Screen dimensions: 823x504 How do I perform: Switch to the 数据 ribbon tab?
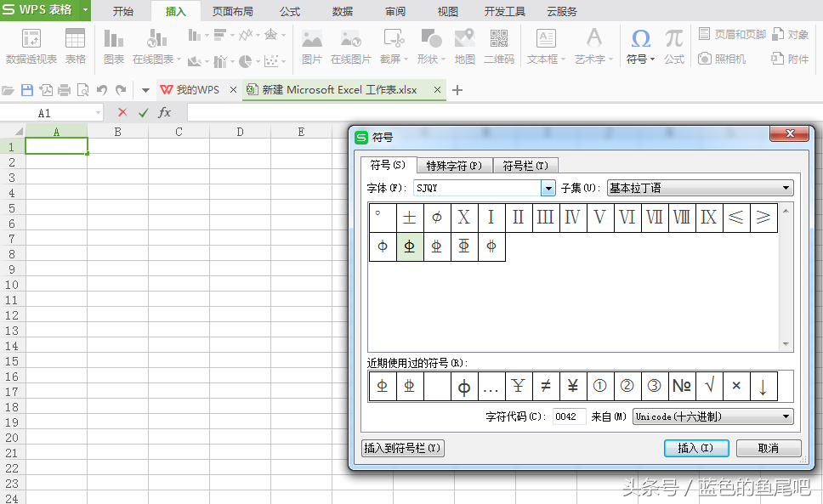(x=343, y=11)
